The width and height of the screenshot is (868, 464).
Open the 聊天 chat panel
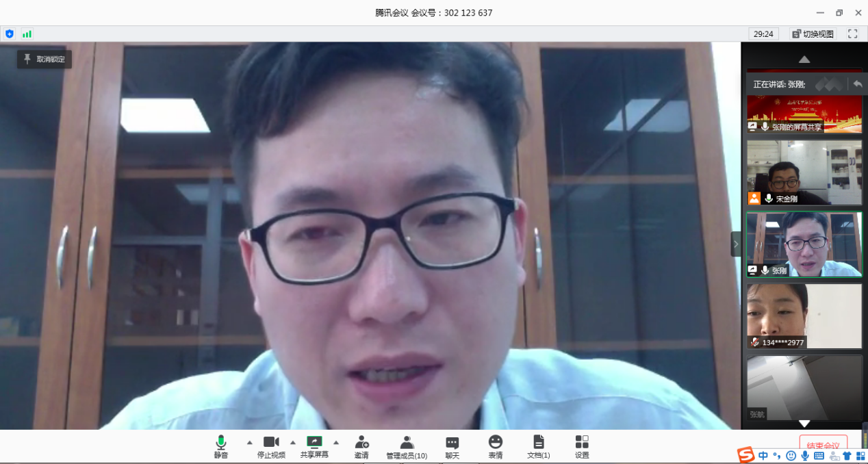point(452,446)
